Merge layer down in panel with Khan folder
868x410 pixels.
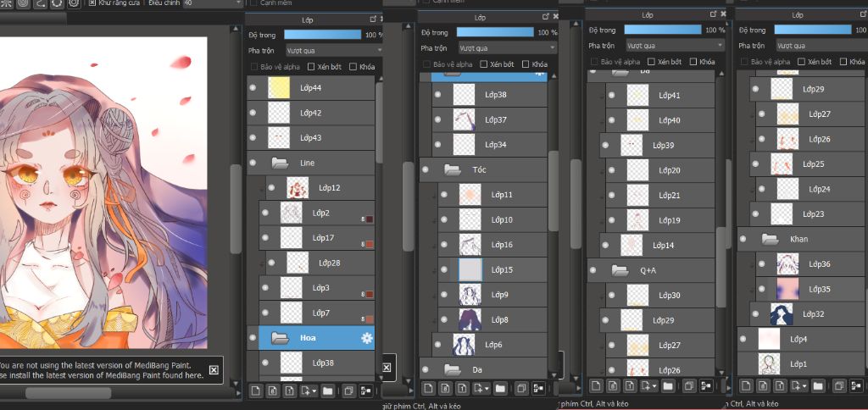[x=856, y=385]
